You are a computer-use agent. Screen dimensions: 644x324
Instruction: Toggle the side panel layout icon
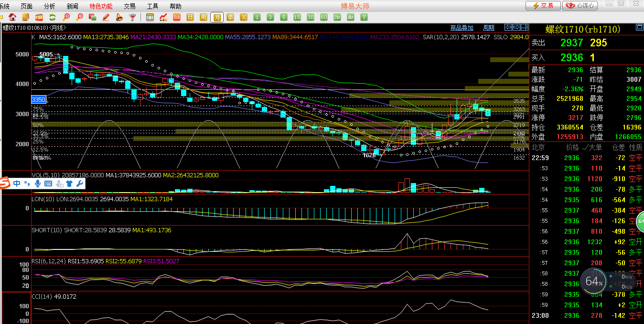[525, 27]
